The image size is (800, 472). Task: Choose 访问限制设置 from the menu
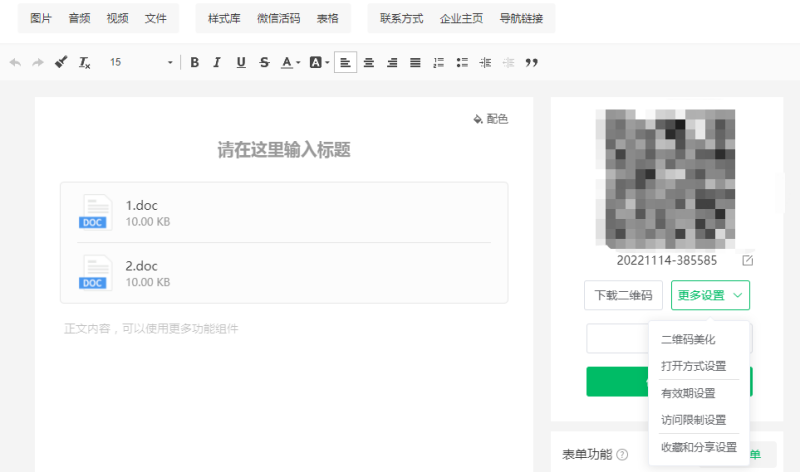pos(693,420)
